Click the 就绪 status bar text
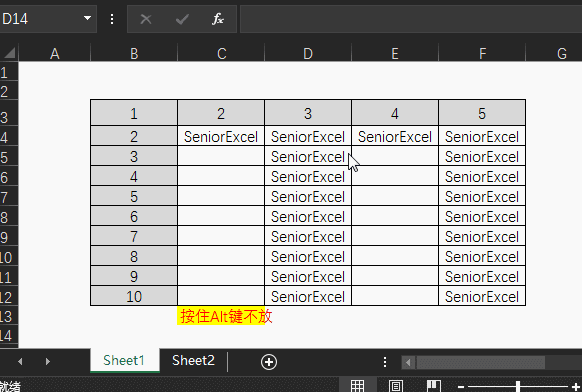The image size is (582, 392). pyautogui.click(x=10, y=387)
